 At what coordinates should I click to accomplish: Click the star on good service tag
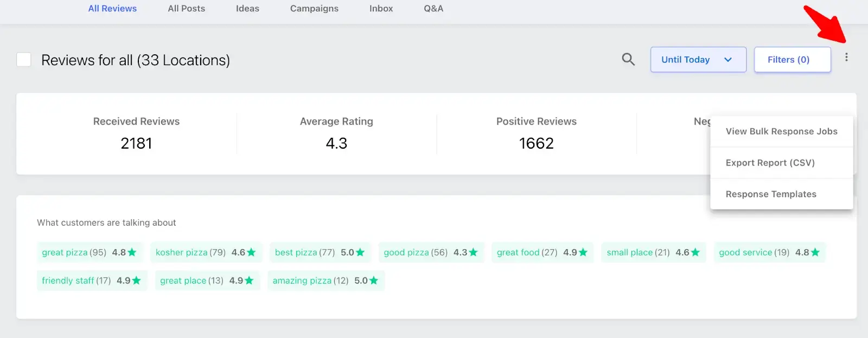815,252
